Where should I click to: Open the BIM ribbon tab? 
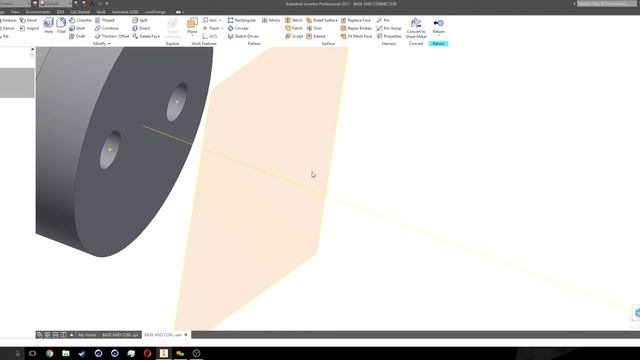(x=60, y=12)
